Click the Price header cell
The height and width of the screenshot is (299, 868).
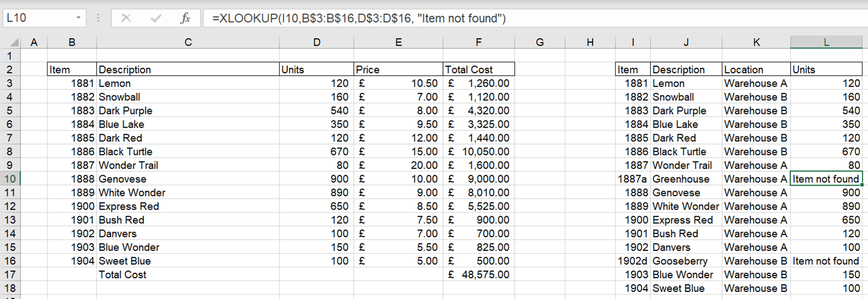coord(398,70)
